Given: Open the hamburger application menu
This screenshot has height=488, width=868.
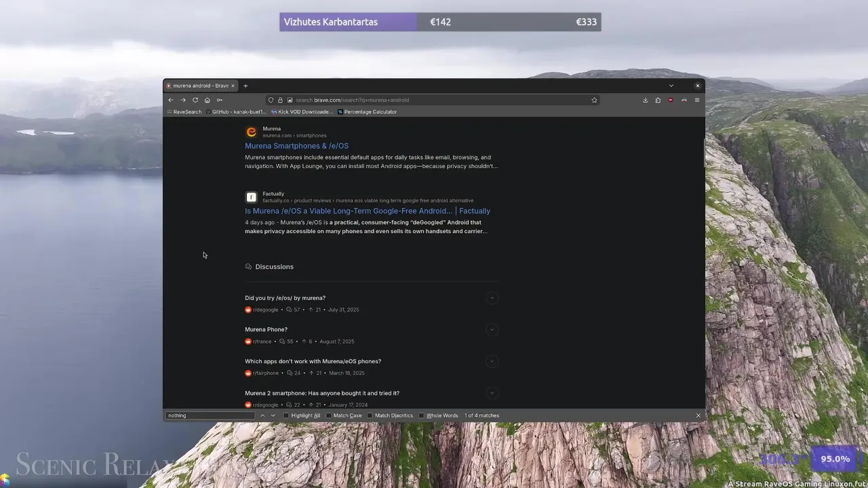Looking at the screenshot, I should 696,100.
